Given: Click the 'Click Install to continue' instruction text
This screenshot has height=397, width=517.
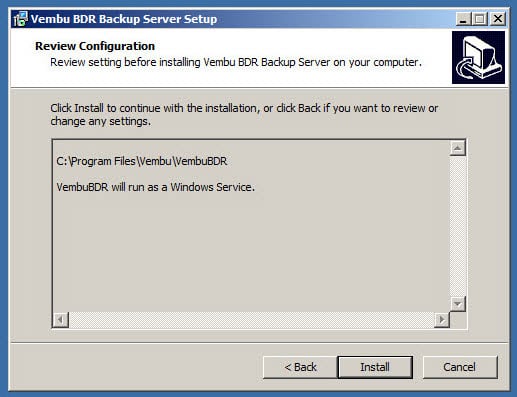Looking at the screenshot, I should click(244, 115).
